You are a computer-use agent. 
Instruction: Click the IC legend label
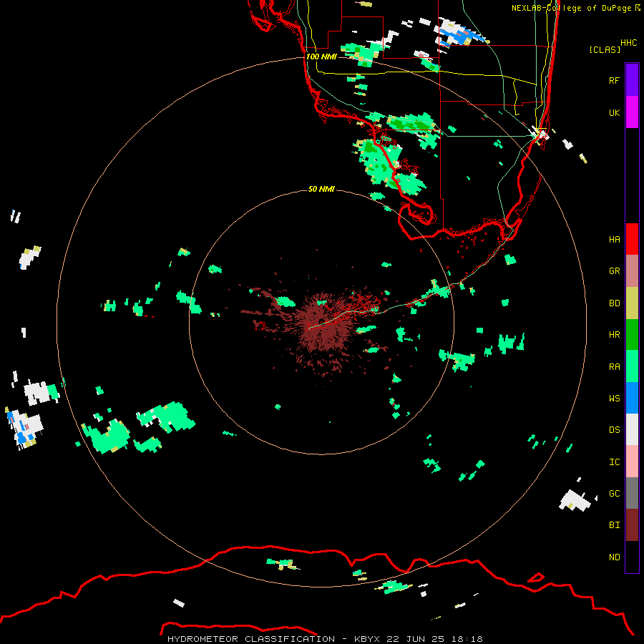[x=614, y=462]
